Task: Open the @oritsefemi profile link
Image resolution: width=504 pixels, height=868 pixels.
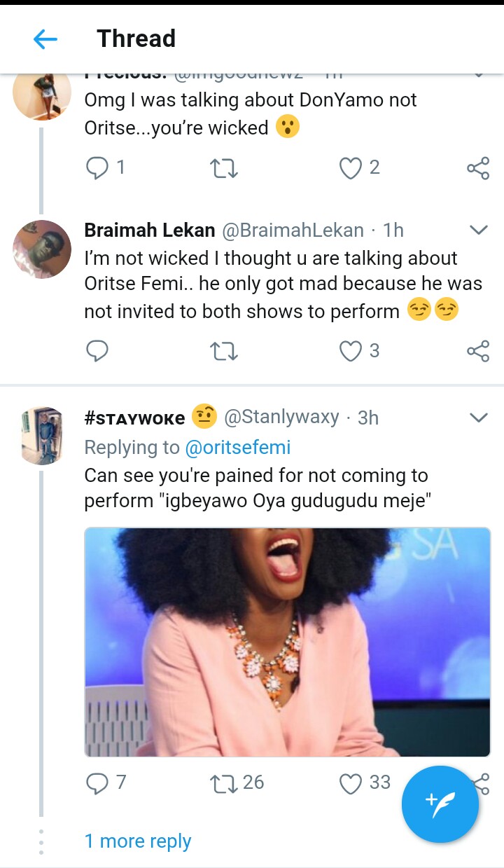Action: click(237, 447)
